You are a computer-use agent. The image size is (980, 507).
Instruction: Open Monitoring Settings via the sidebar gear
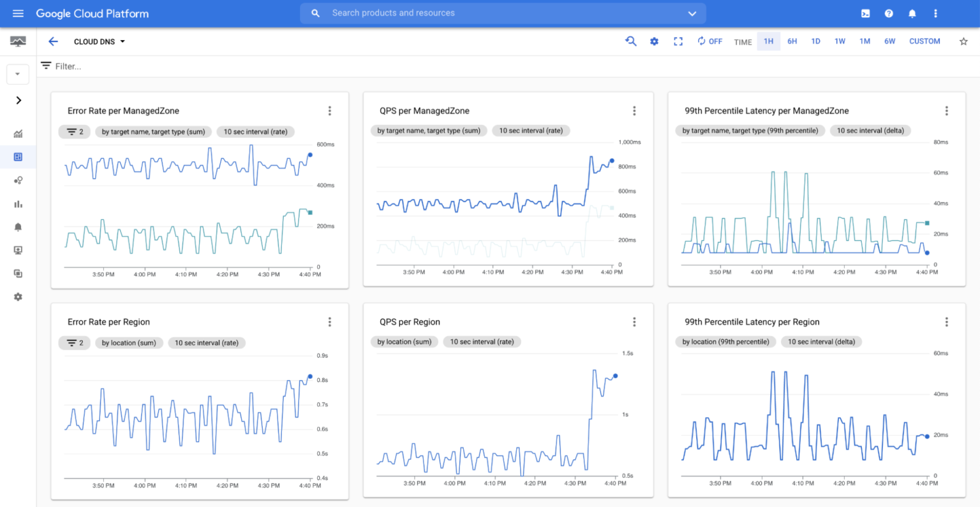click(18, 297)
